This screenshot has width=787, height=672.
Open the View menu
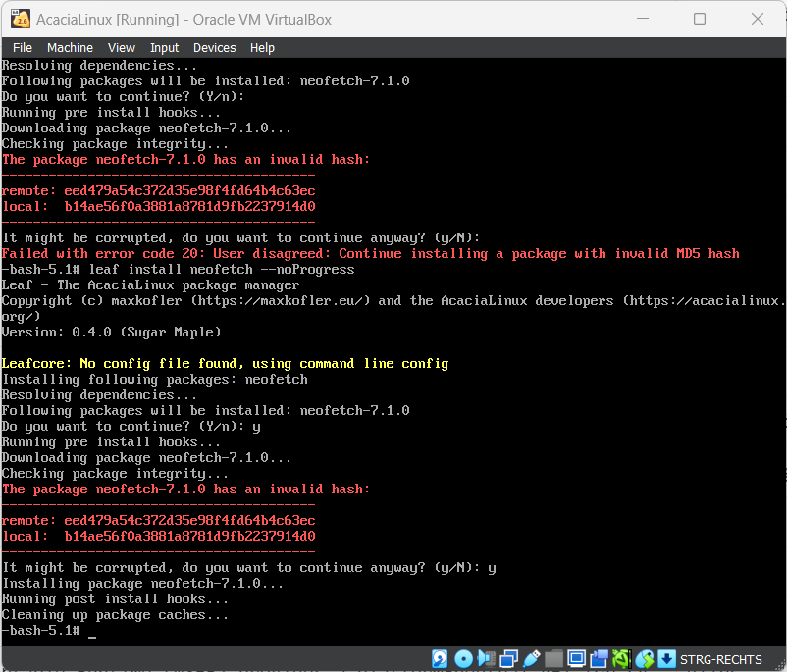coord(121,47)
